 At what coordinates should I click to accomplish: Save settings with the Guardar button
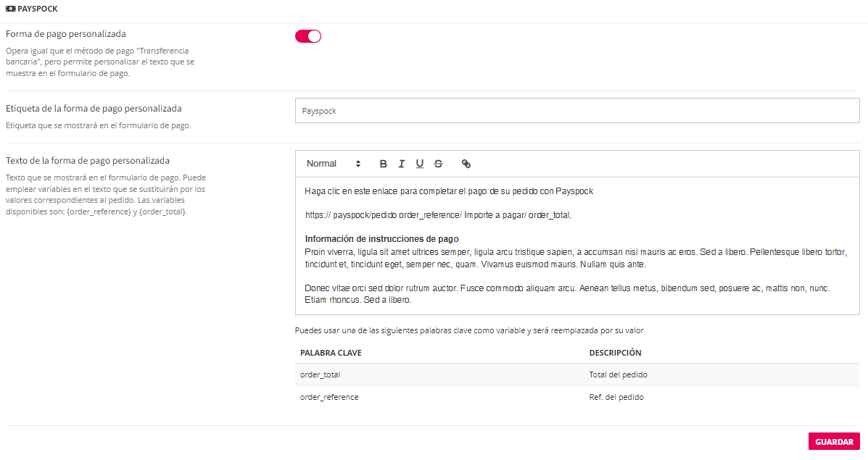pos(834,441)
